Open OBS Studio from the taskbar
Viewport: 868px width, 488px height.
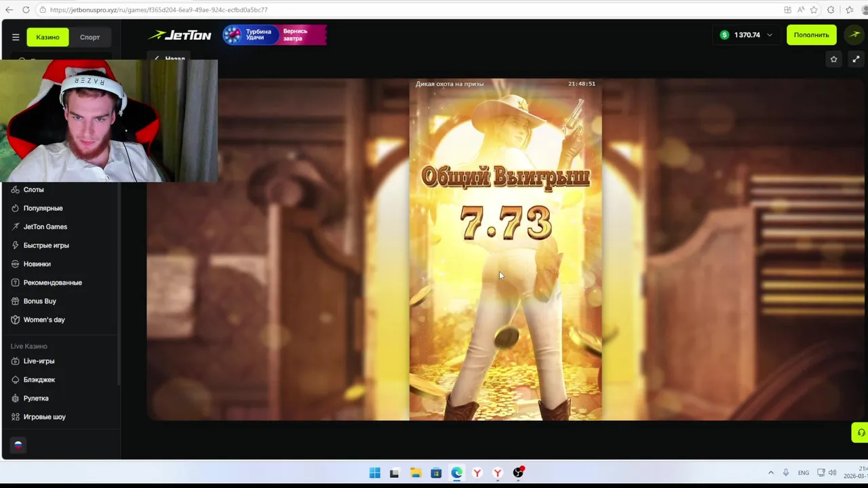[x=518, y=473]
